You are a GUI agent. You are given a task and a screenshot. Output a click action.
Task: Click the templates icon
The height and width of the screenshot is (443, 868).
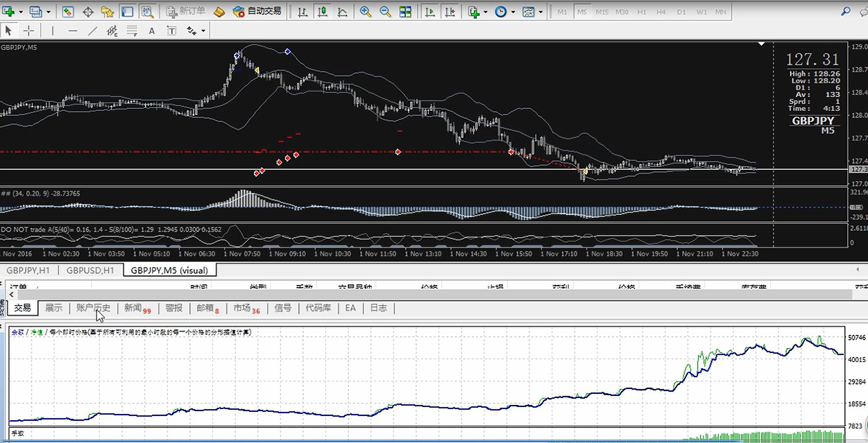pos(528,12)
